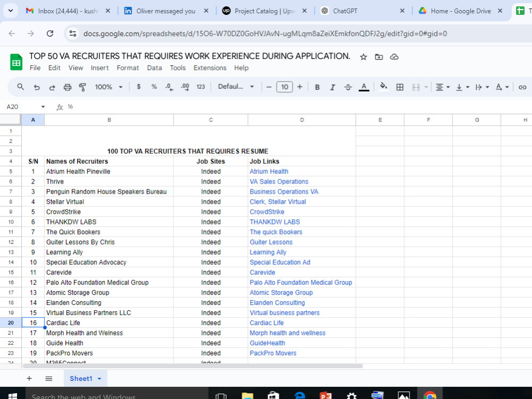532x399 pixels.
Task: Insert a link with the link icon
Action: 522,87
